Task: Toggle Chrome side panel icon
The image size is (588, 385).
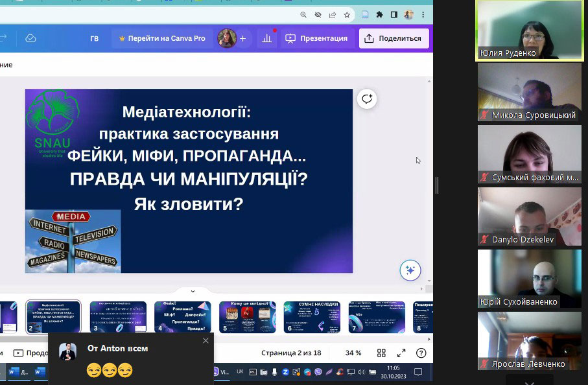Action: [x=394, y=15]
